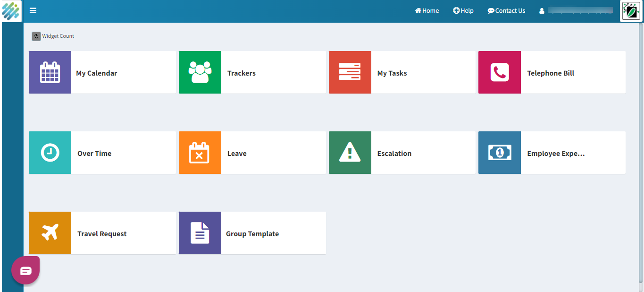Viewport: 644px width, 292px height.
Task: Open the Help menu item
Action: coord(463,10)
